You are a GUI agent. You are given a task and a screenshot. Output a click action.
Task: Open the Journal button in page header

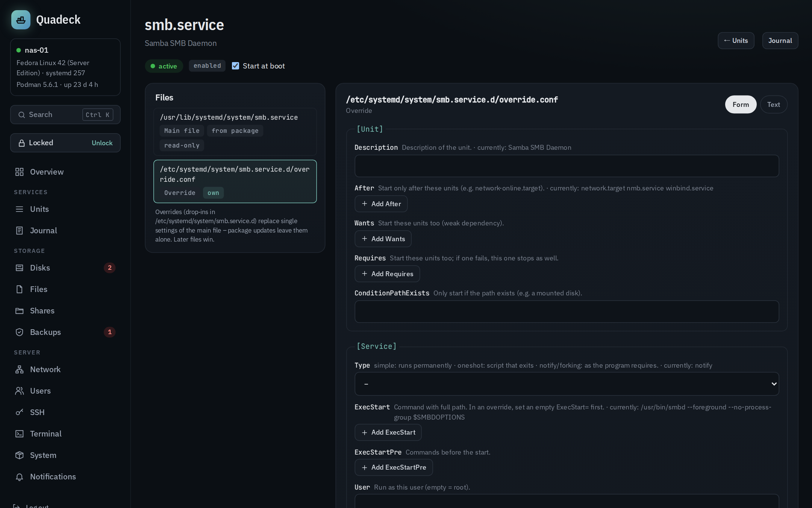(x=780, y=41)
